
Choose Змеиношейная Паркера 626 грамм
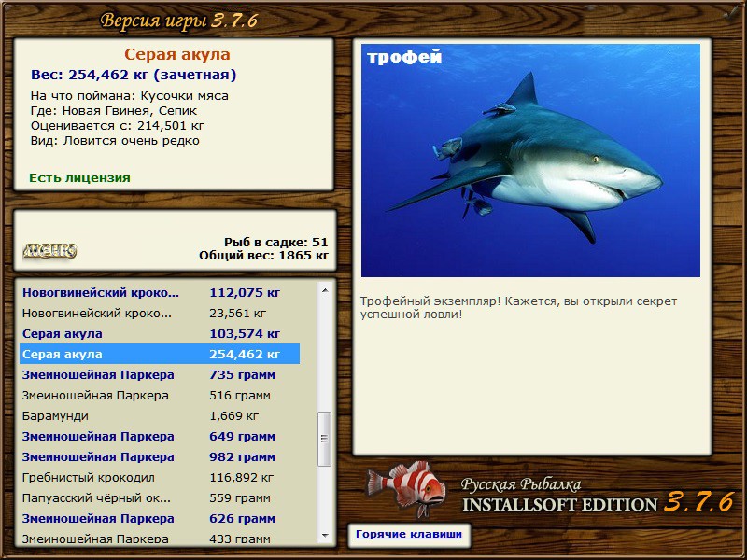pos(160,518)
